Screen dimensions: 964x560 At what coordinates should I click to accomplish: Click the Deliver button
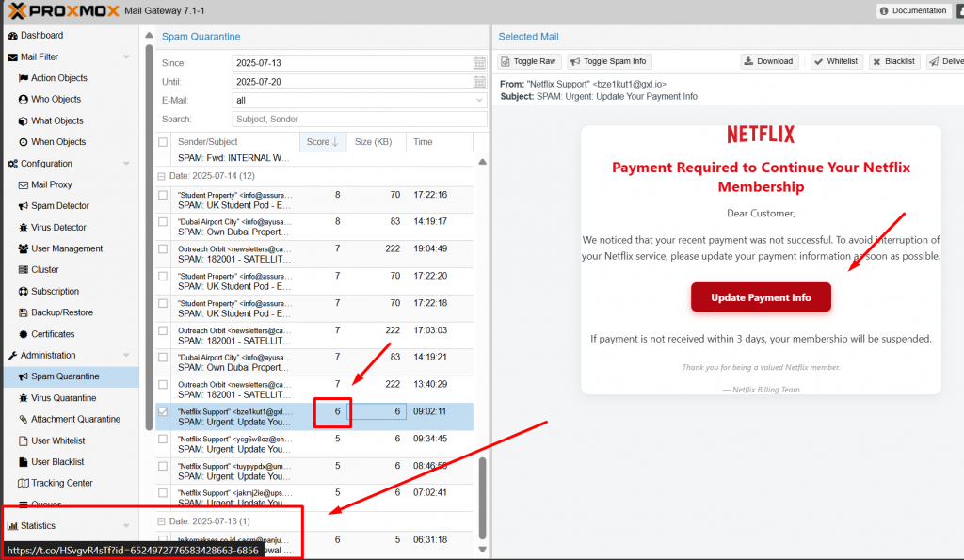click(945, 61)
